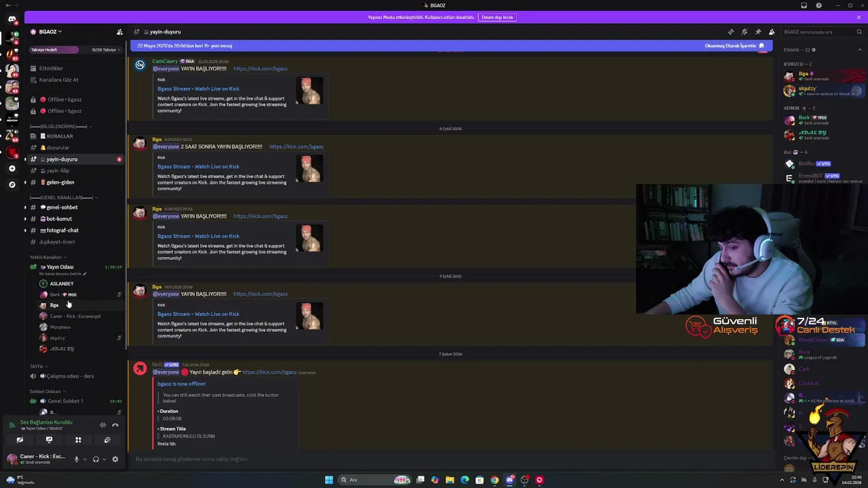Image resolution: width=868 pixels, height=488 pixels.
Task: Open the soundboard icon
Action: point(107,441)
